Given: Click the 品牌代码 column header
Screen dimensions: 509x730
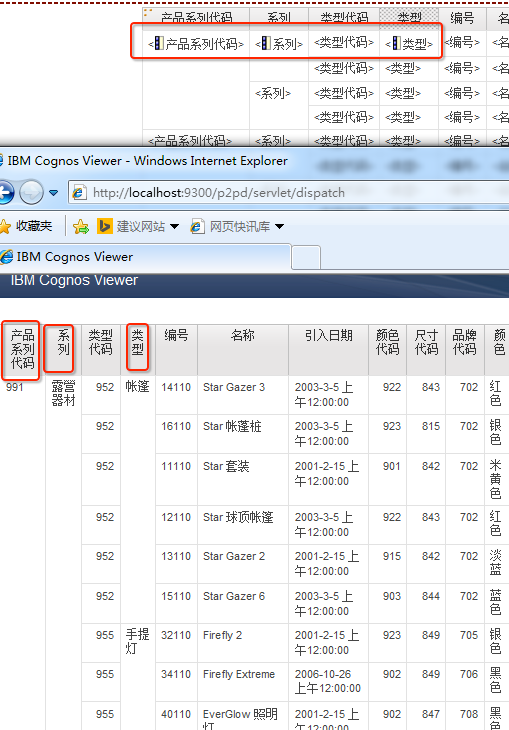Looking at the screenshot, I should 464,350.
